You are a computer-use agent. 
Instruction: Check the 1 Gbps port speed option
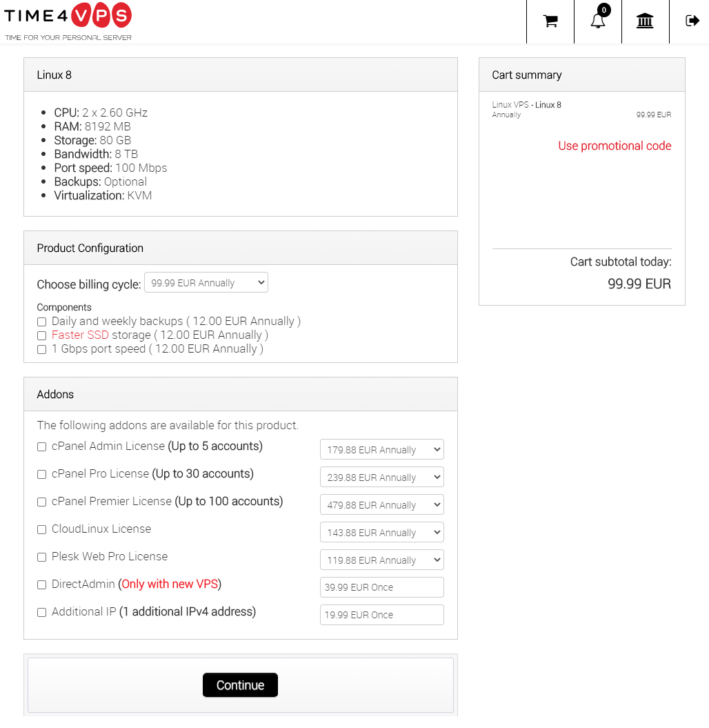tap(42, 350)
